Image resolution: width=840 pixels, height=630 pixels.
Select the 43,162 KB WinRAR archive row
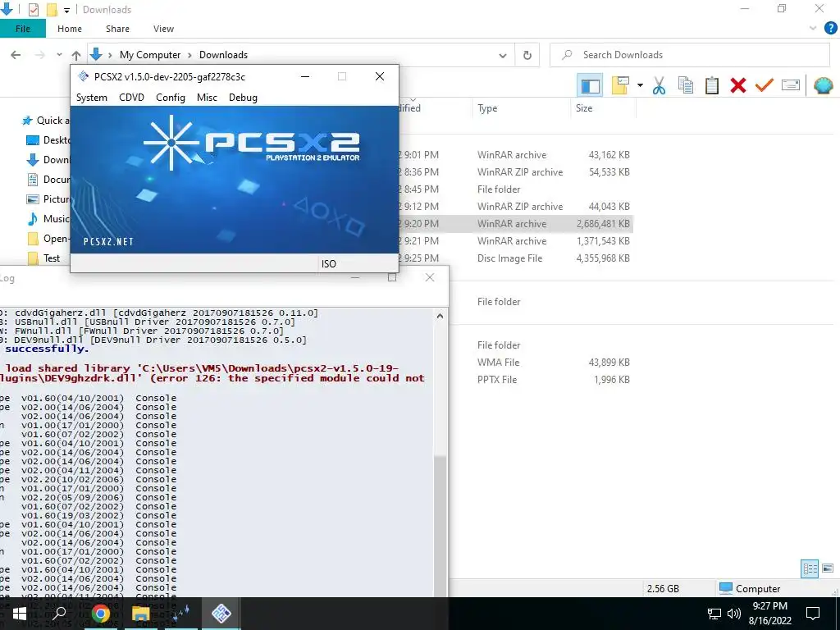coord(515,155)
